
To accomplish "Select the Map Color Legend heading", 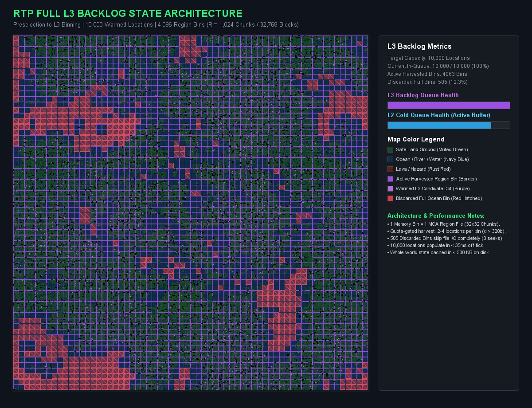I will [416, 139].
